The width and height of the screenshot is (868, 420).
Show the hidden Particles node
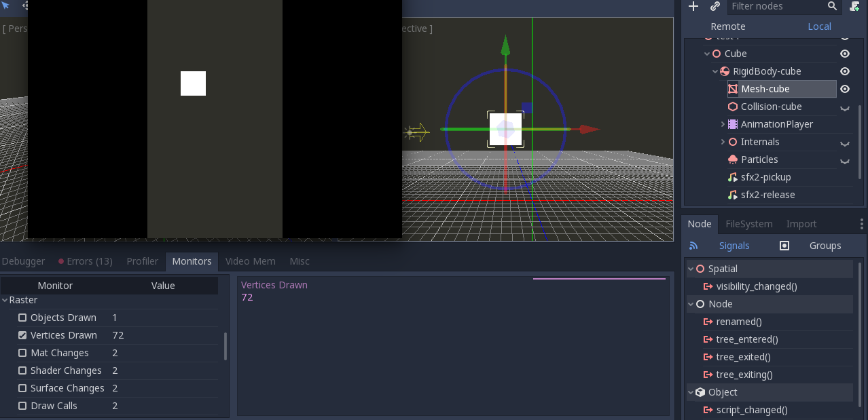tap(845, 160)
